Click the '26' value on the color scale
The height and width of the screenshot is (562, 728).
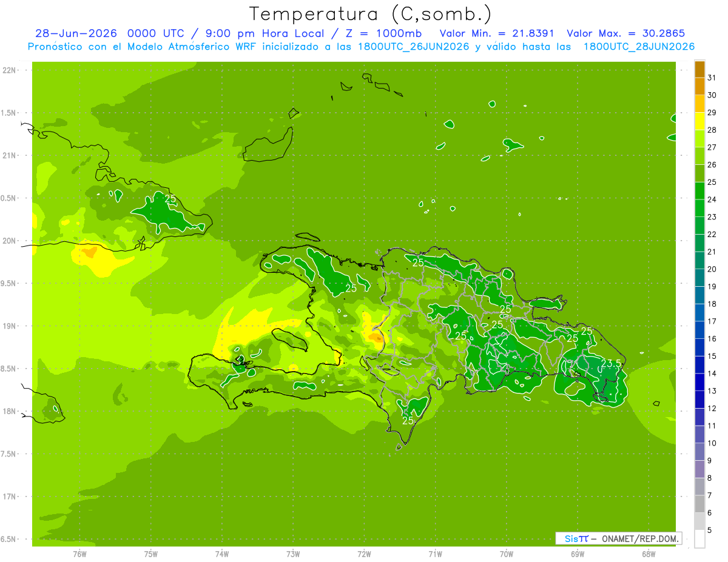tap(712, 165)
